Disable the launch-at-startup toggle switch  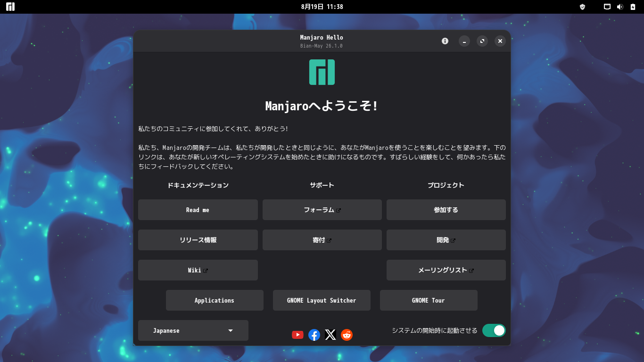pyautogui.click(x=494, y=330)
